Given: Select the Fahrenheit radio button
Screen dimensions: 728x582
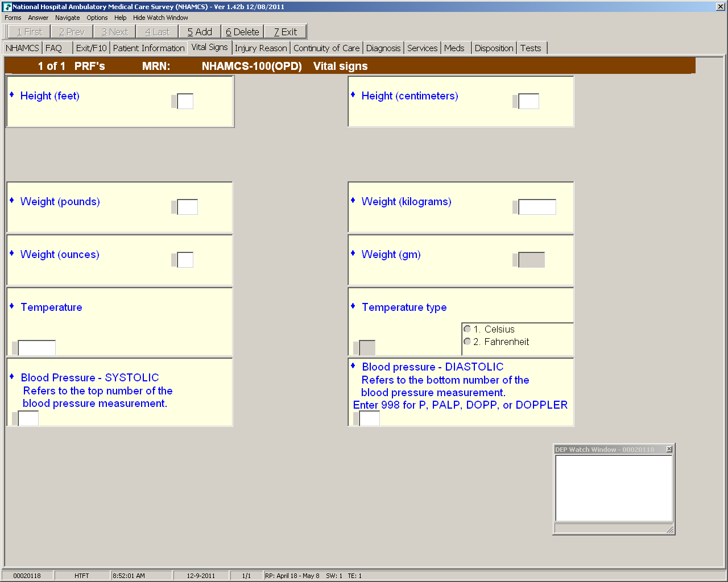Looking at the screenshot, I should tap(468, 342).
